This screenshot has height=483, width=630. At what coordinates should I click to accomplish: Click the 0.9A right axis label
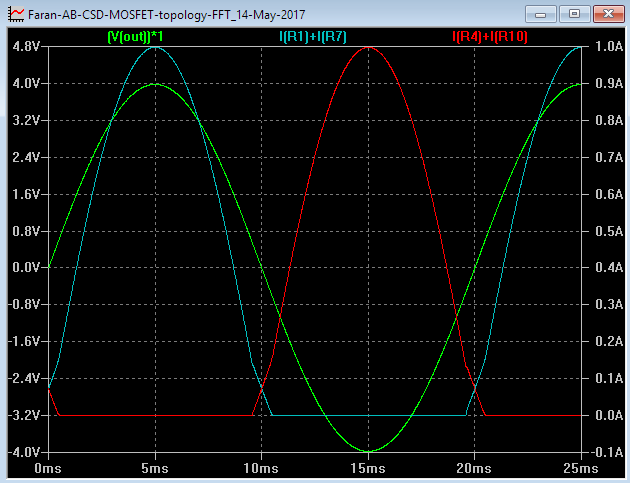click(609, 84)
